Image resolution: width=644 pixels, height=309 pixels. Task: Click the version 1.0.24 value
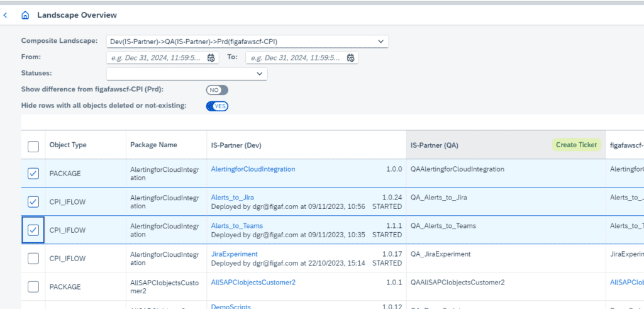coord(392,197)
